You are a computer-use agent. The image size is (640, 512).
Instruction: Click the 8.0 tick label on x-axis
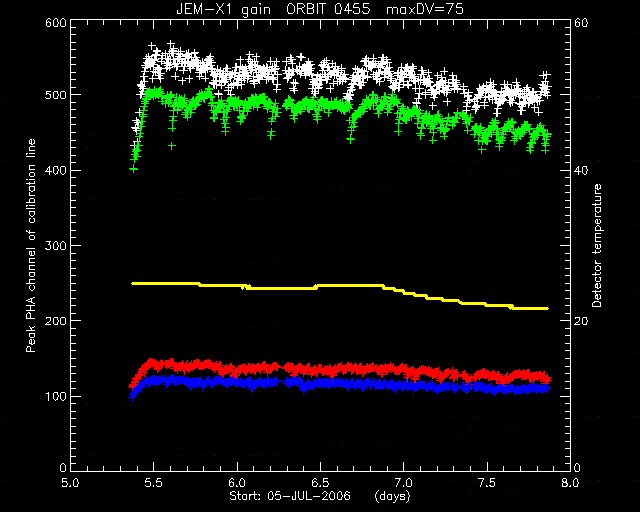pyautogui.click(x=570, y=483)
